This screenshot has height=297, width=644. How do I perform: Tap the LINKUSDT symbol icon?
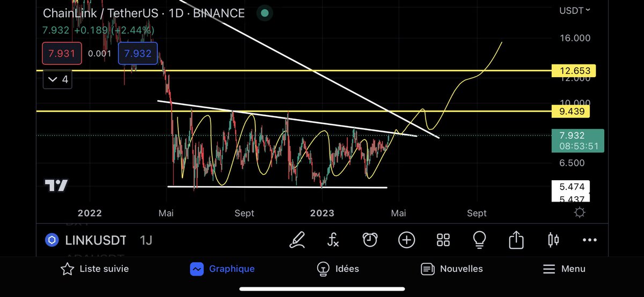point(52,240)
